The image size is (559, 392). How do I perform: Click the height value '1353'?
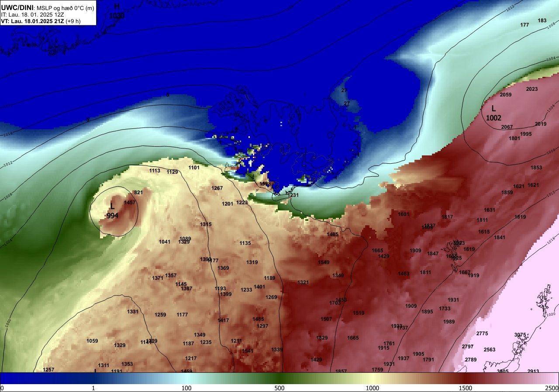click(x=127, y=364)
